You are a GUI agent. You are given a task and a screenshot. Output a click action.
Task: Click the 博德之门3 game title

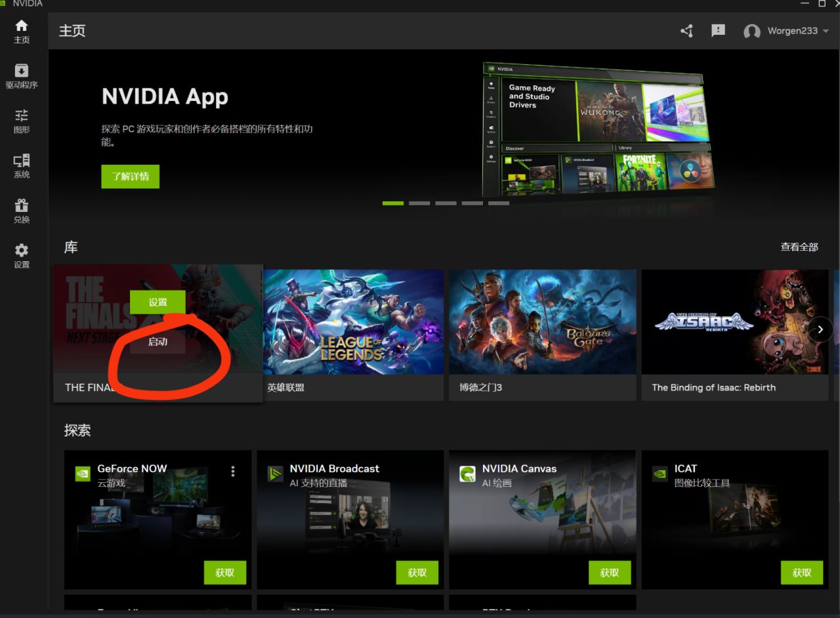[x=480, y=388]
